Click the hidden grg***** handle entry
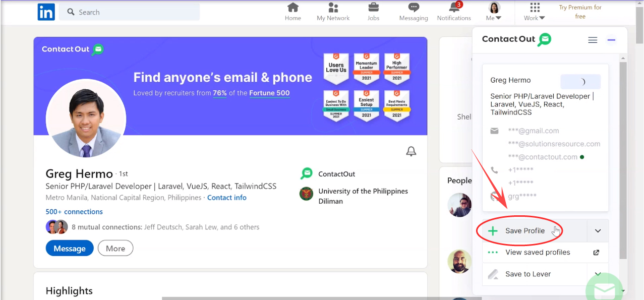 tap(522, 196)
